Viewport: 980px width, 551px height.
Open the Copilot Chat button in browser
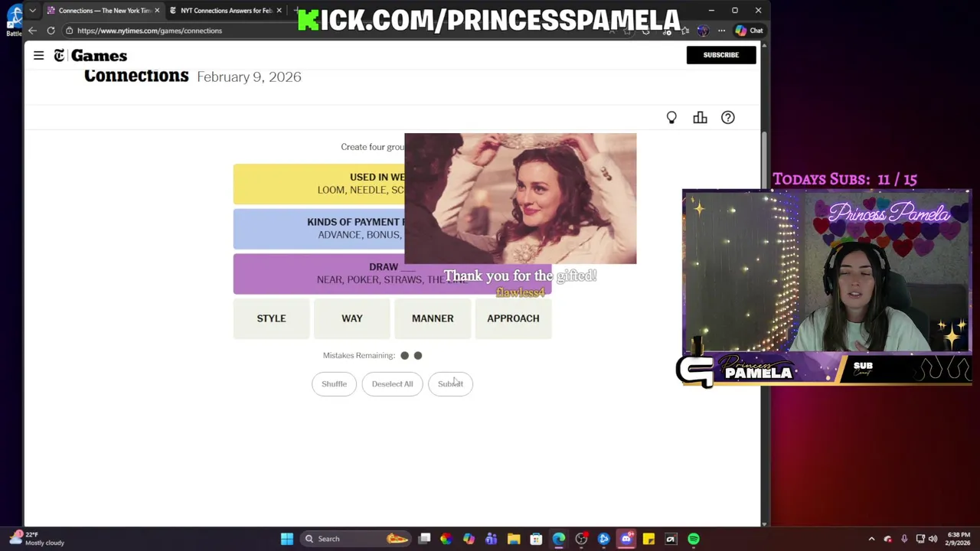[749, 31]
